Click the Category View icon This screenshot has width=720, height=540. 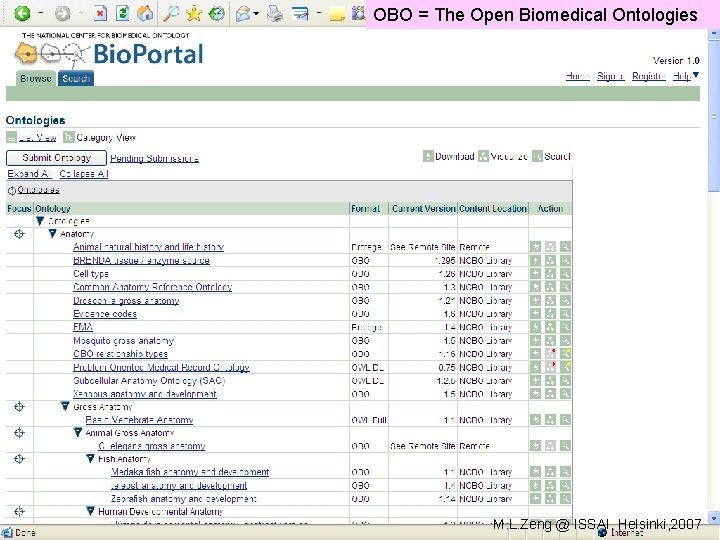click(x=68, y=137)
